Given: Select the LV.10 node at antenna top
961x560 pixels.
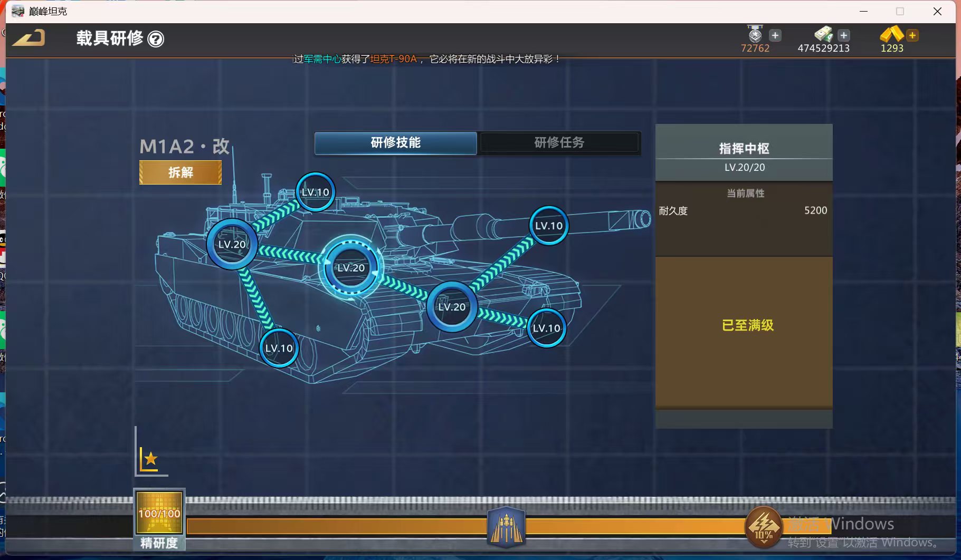Looking at the screenshot, I should [x=315, y=192].
